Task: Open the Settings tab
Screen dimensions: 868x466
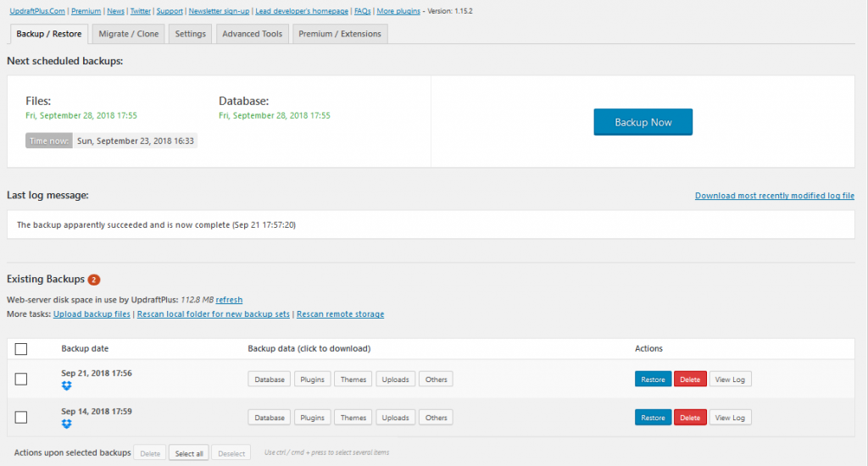Action: (191, 34)
